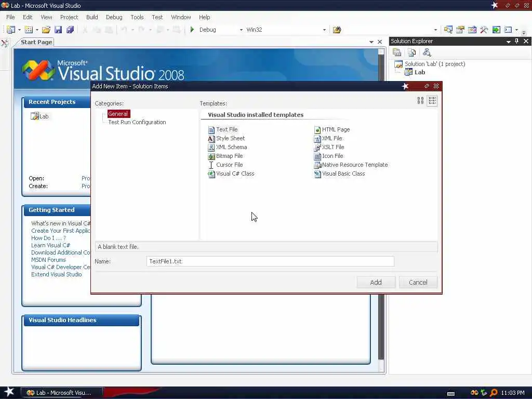Viewport: 532px width, 399px height.
Task: Open the Start Page active files dropdown
Action: (x=371, y=42)
